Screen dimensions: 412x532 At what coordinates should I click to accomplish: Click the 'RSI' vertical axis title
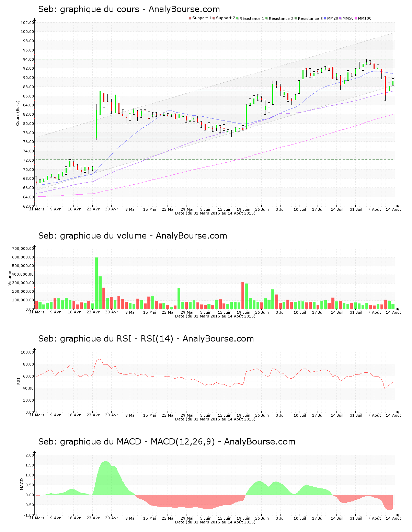pos(19,381)
